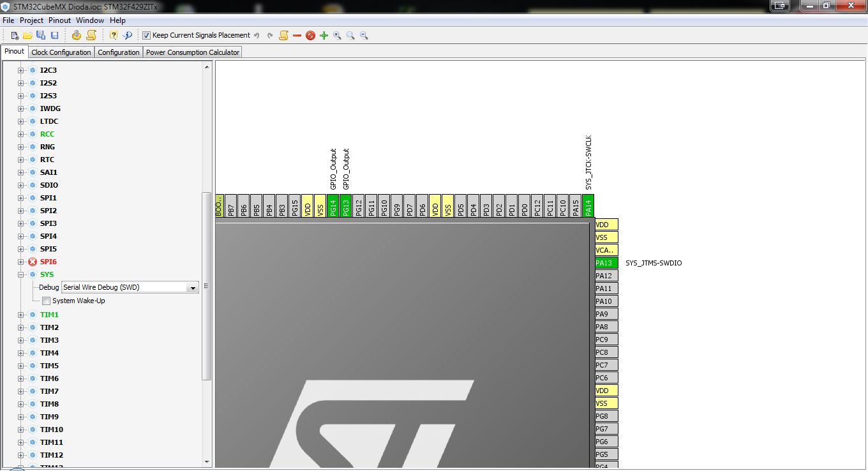Click the SYS_JTMS-SWDIO signal label

point(654,263)
